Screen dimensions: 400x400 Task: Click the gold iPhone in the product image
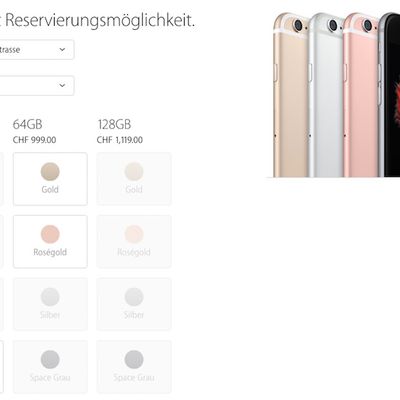pos(291,95)
